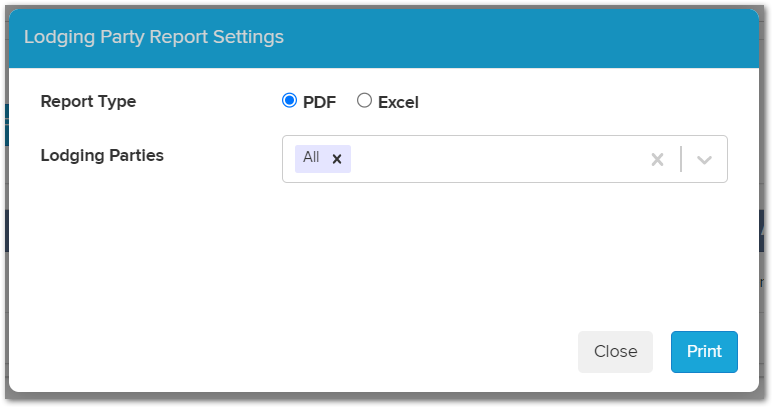
Task: Click the Report Type label
Action: tap(88, 102)
